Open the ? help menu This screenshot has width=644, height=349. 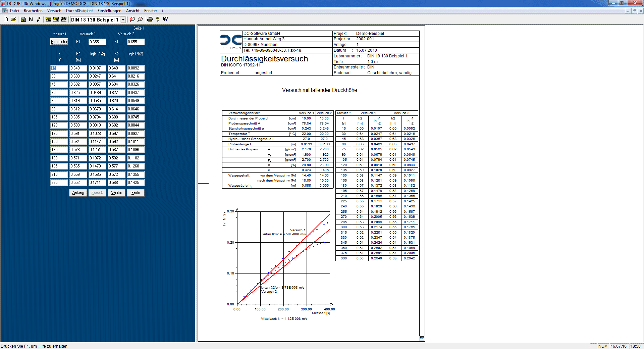tap(162, 11)
